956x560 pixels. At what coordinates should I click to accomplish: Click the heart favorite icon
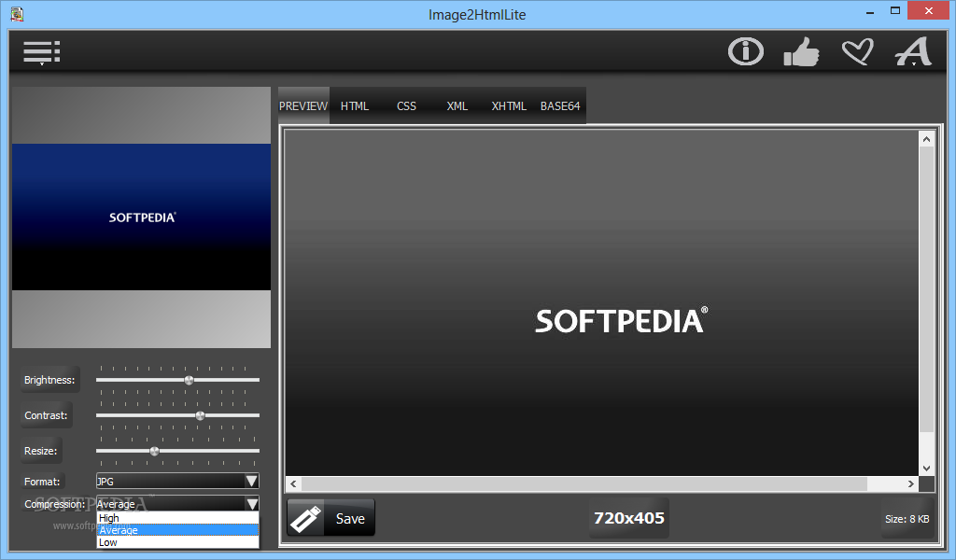[x=857, y=51]
